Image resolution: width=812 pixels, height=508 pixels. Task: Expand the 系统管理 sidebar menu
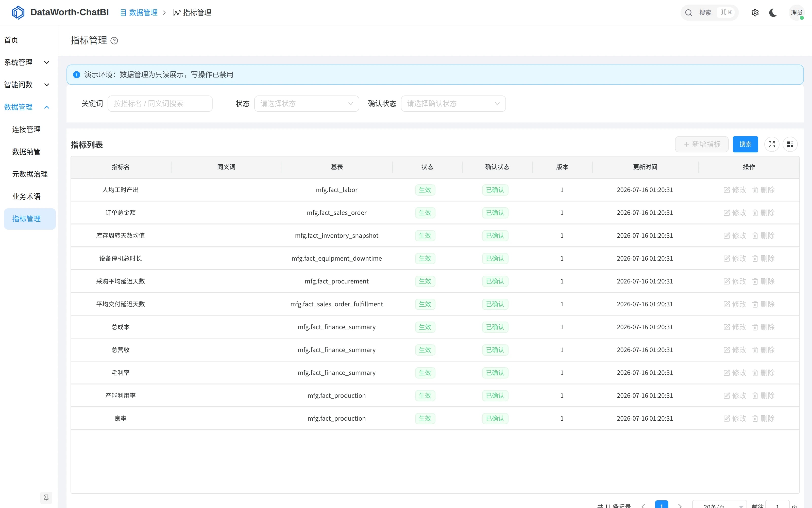coord(27,62)
